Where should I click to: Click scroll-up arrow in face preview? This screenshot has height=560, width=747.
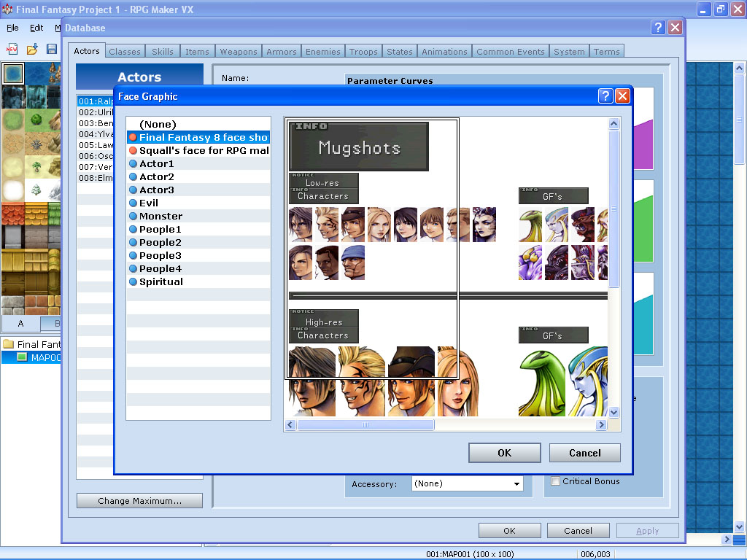pos(614,124)
